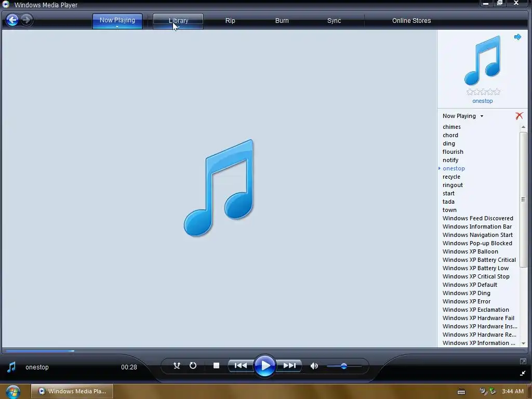This screenshot has height=399, width=532.
Task: Click the 00:28 elapsed time display
Action: pyautogui.click(x=129, y=367)
